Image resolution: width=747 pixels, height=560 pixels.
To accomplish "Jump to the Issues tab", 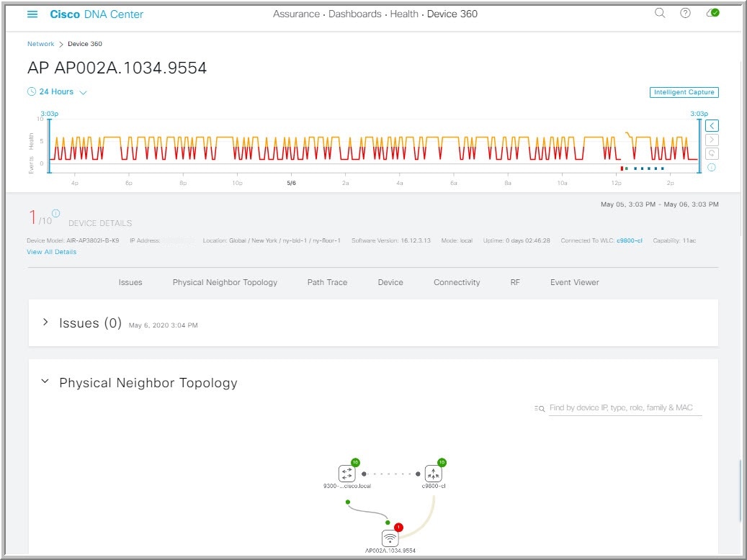I will pyautogui.click(x=130, y=282).
